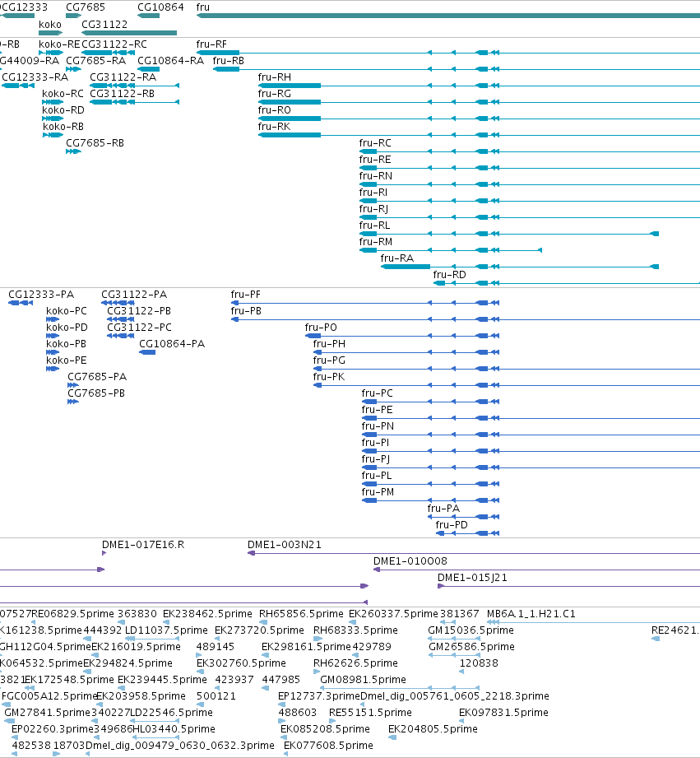Select BAC clone 'DME1-010O08'
Image resolution: width=700 pixels, height=758 pixels.
(x=410, y=561)
